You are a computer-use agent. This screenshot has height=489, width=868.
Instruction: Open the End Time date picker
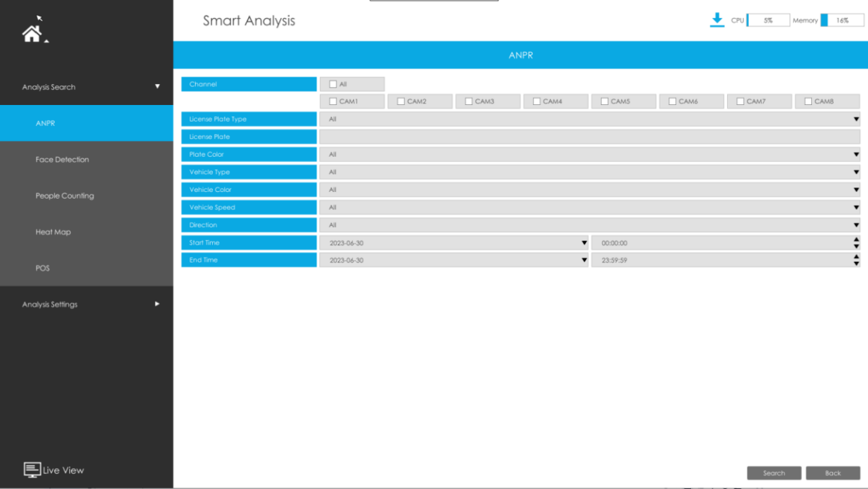(454, 260)
